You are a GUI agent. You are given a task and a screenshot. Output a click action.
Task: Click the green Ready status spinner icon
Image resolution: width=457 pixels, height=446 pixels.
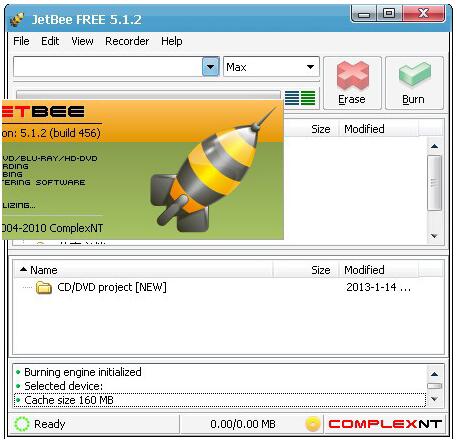pyautogui.click(x=22, y=424)
